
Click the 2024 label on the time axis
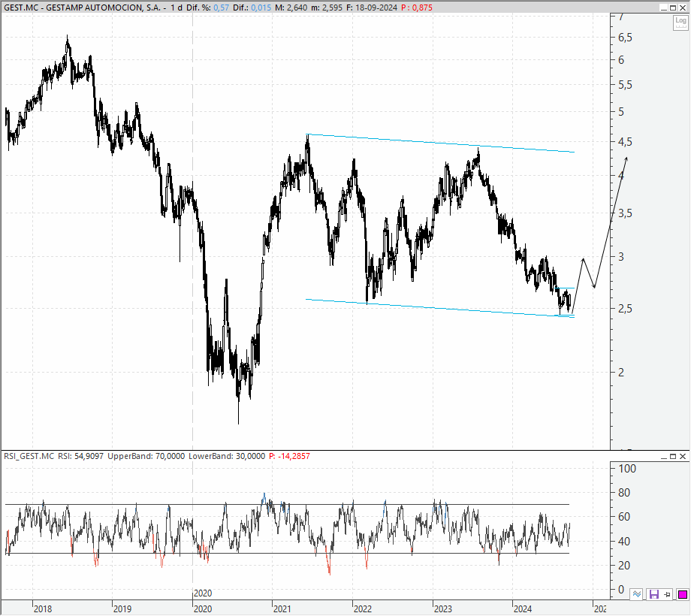tap(523, 609)
